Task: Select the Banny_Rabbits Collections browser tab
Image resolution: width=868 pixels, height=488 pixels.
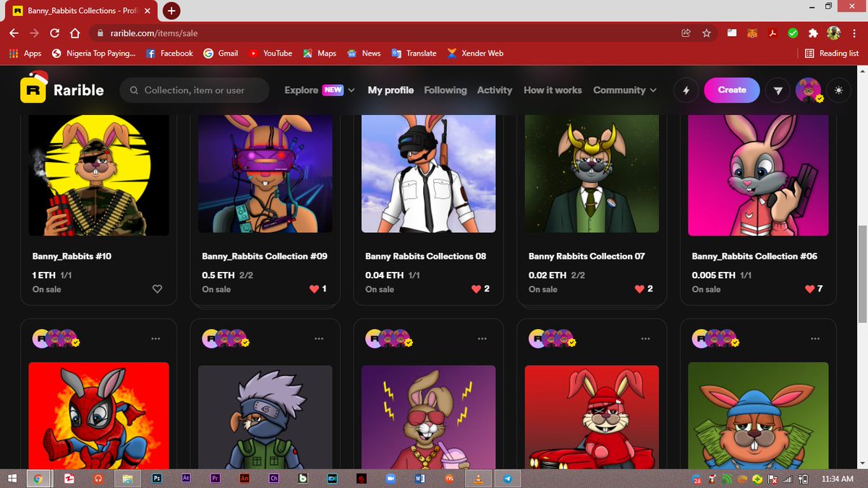Action: click(80, 11)
